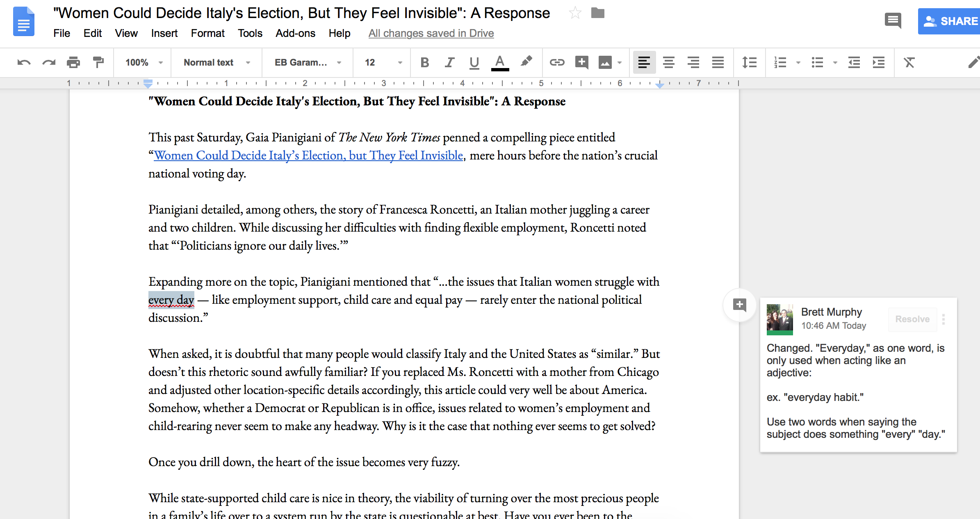Open comment options three-dot menu

point(944,319)
